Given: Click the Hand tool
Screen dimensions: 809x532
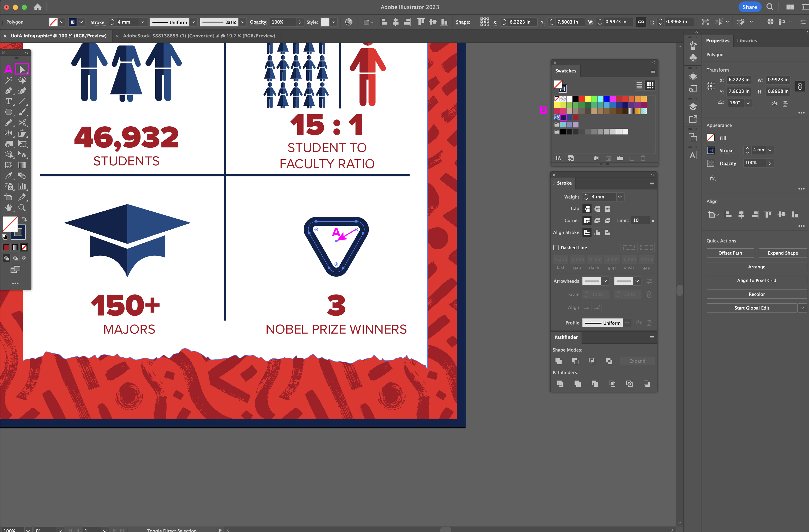Looking at the screenshot, I should 8,208.
